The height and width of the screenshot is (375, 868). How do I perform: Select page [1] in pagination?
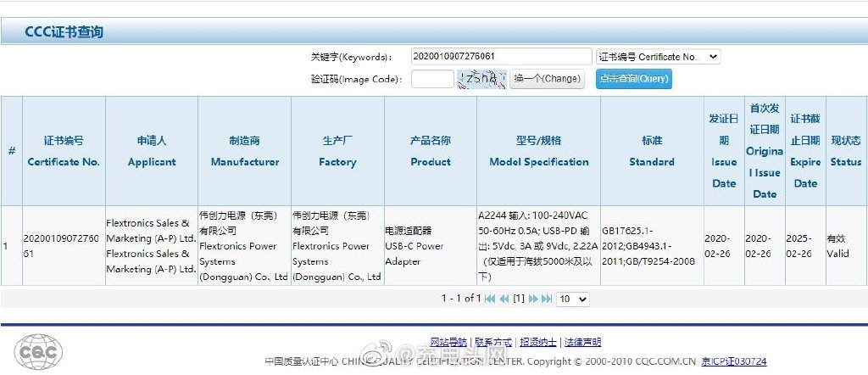[x=519, y=299]
